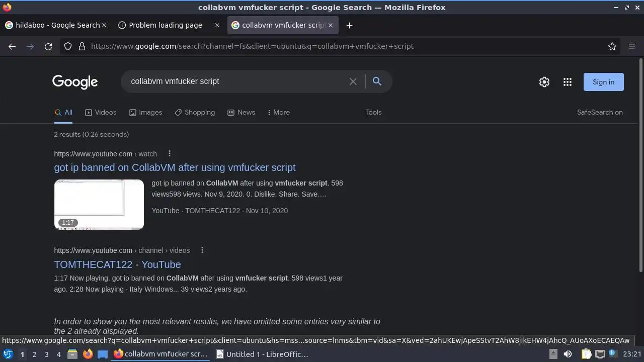
Task: Click the address bar URL
Action: pos(252,46)
